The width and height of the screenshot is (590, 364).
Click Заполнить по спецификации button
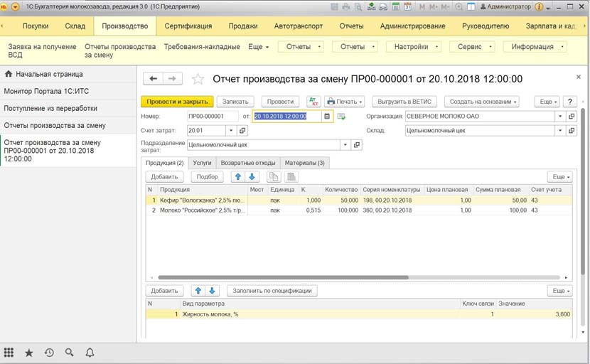click(x=272, y=291)
